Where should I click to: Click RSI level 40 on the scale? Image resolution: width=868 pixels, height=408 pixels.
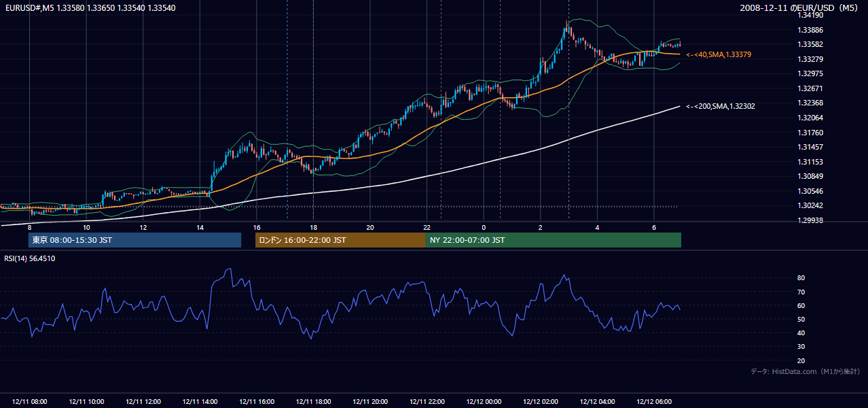[801, 333]
